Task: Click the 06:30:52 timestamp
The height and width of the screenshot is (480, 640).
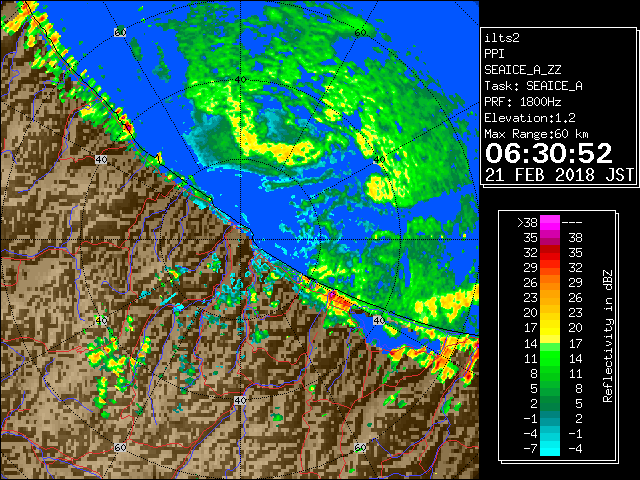Action: [549, 153]
